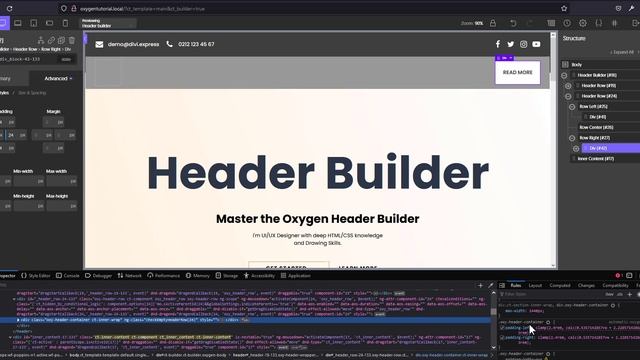The image size is (640, 360).
Task: Open the Memory devtools tab
Action: tap(198, 276)
